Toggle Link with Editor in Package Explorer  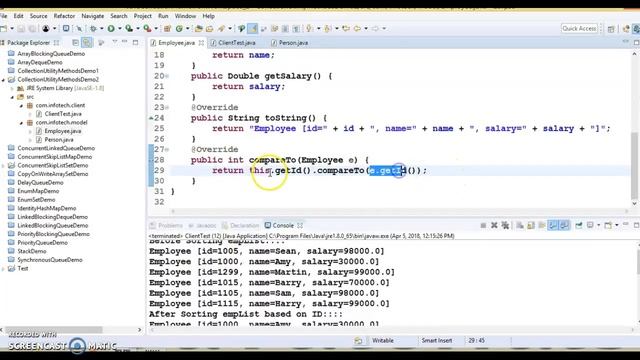[x=87, y=42]
